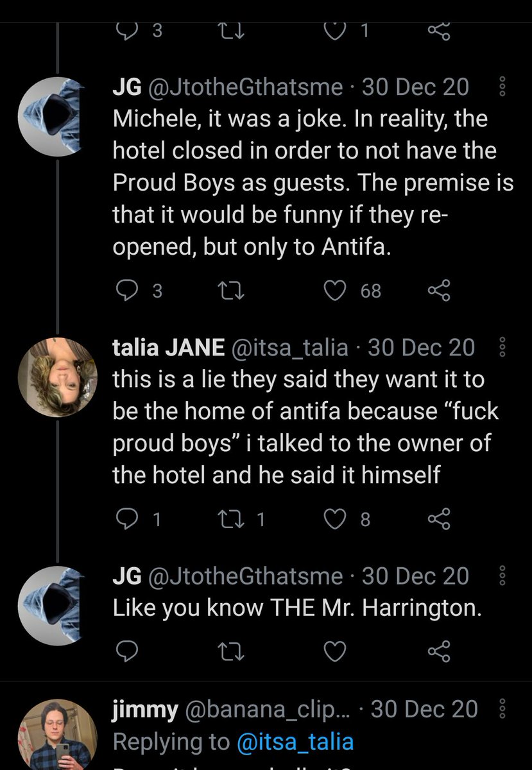Open more options for JG's first tweet
Screen dimensions: 532x770
(502, 87)
